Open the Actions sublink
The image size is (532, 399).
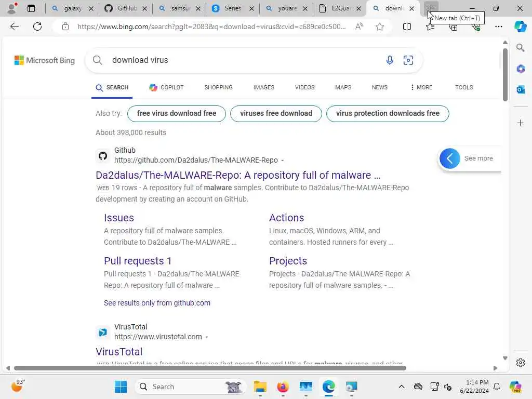[x=286, y=218]
